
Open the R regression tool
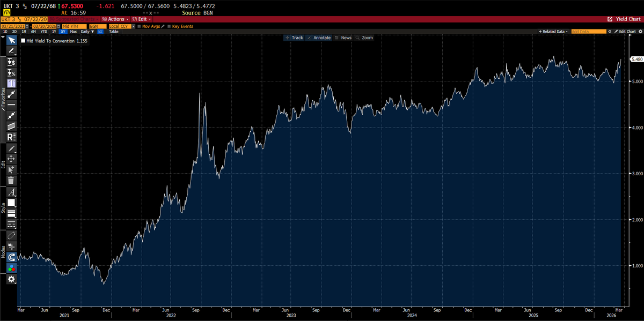point(11,136)
